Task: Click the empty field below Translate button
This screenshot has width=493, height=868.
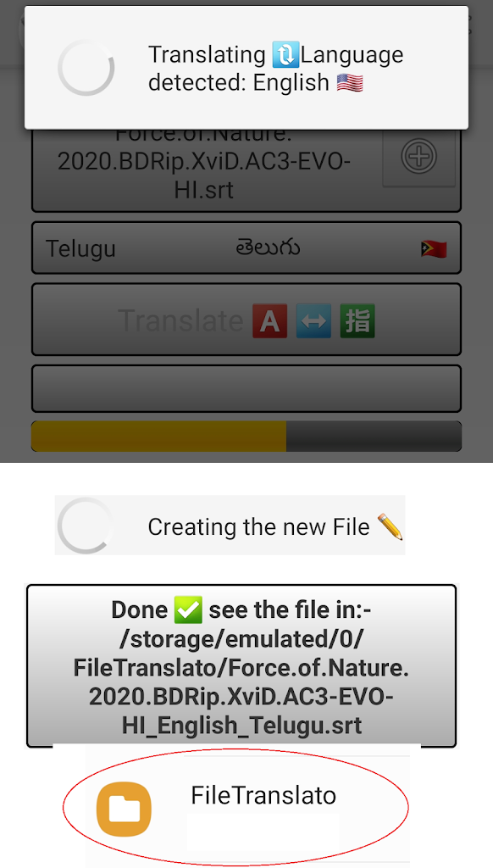Action: (x=246, y=388)
